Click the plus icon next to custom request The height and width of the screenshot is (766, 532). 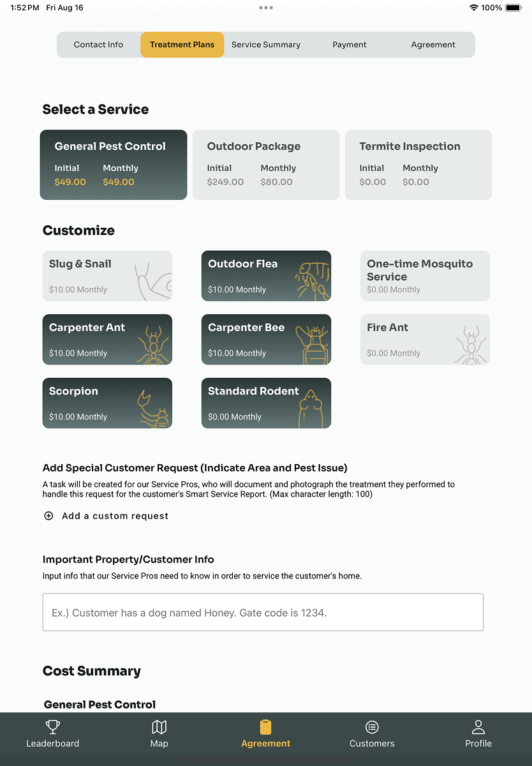coord(48,516)
